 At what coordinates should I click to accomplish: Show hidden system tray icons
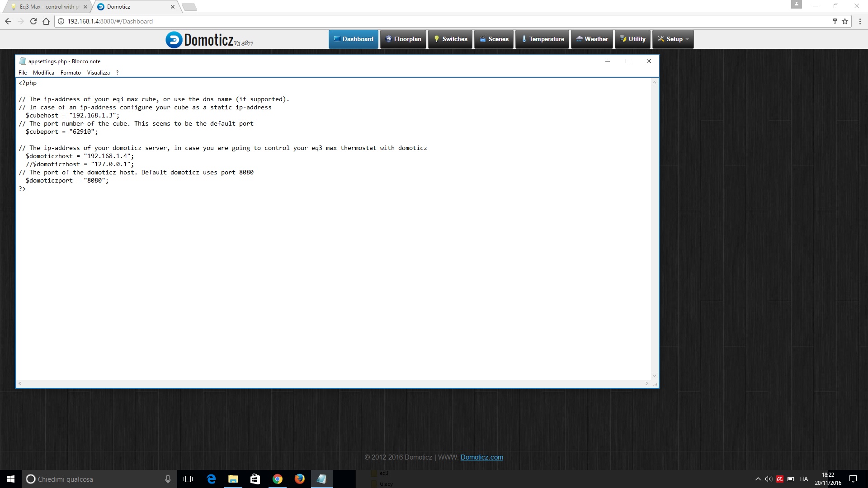(758, 479)
